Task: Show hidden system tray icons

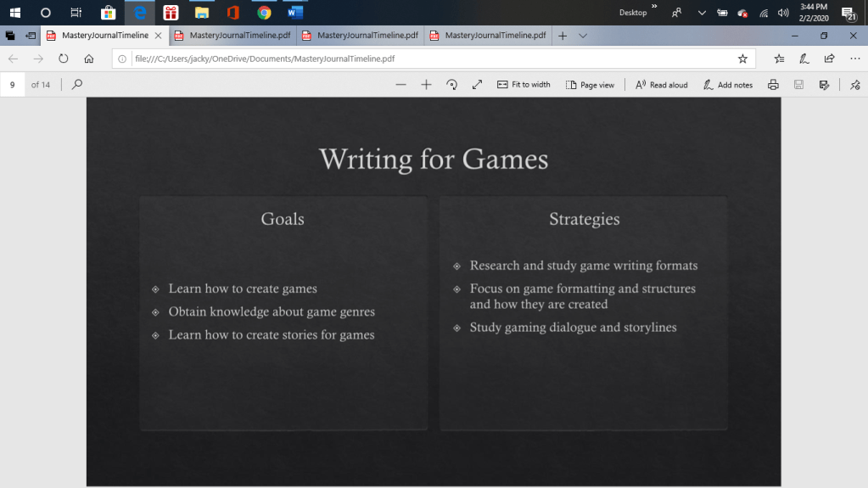Action: click(702, 13)
